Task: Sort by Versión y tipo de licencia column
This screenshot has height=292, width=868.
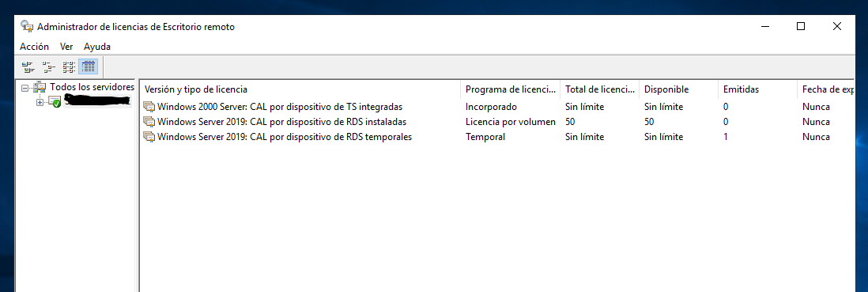Action: [300, 89]
